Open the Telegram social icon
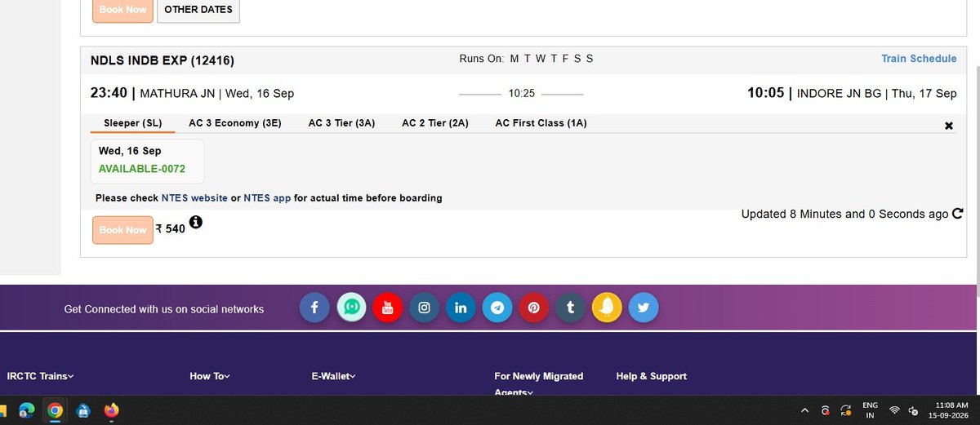Image resolution: width=980 pixels, height=425 pixels. coord(497,308)
